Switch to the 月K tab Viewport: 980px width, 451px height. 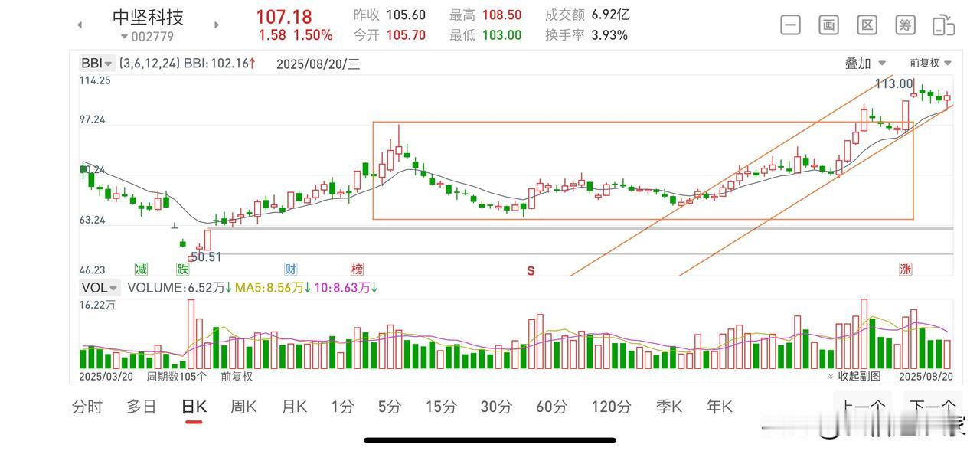click(x=294, y=407)
